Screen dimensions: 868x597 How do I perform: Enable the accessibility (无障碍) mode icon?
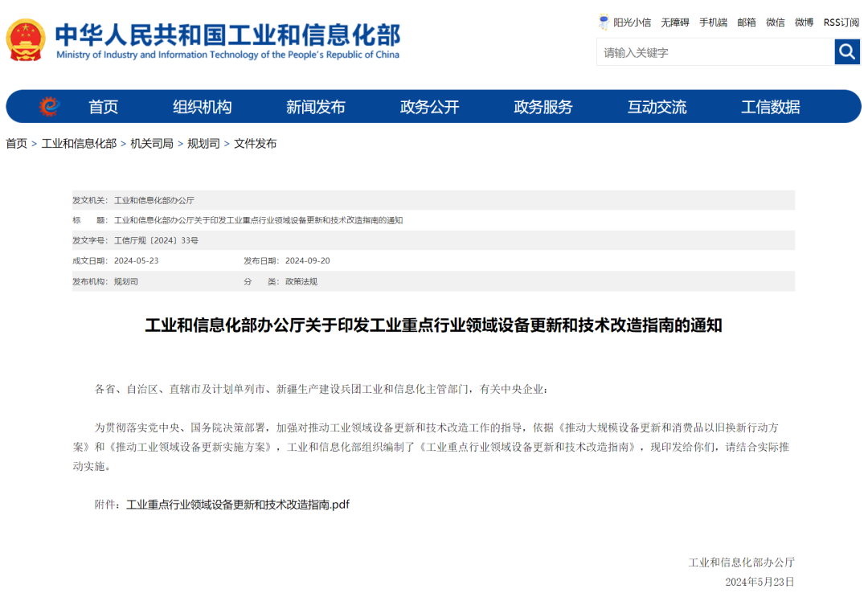[x=674, y=22]
